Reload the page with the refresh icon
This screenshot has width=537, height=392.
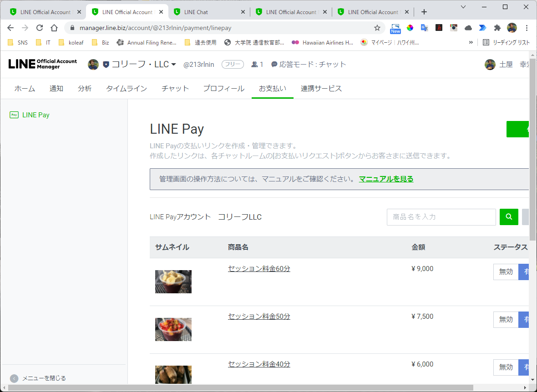point(40,28)
